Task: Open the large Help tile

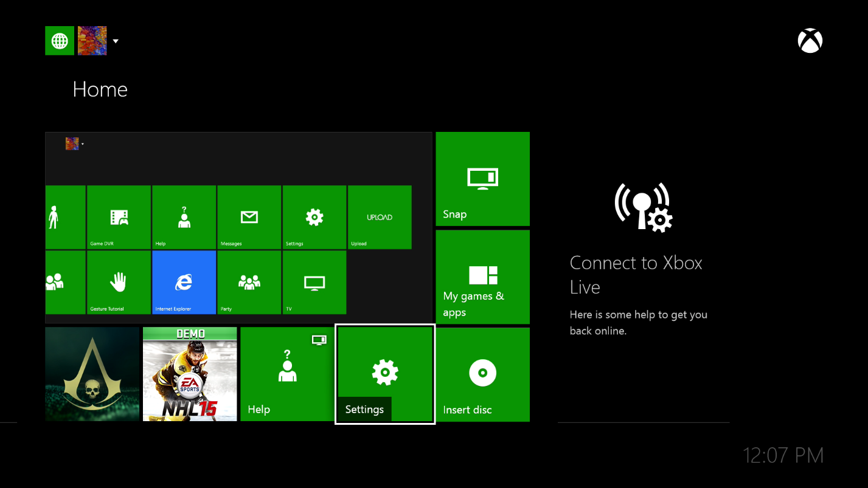Action: [x=287, y=374]
